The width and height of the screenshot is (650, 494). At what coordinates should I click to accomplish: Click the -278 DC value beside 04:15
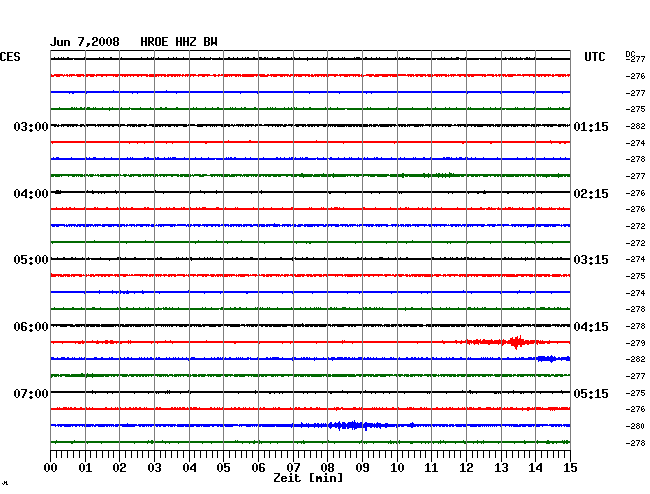tap(635, 327)
